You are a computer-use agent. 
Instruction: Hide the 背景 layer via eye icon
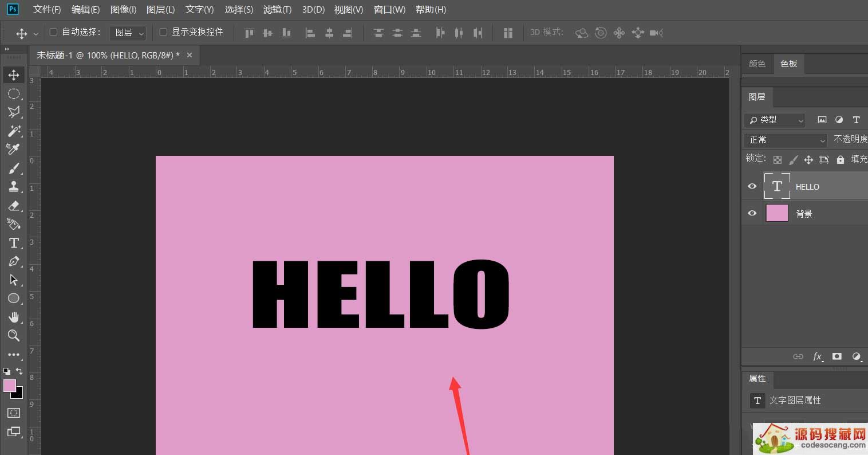752,213
